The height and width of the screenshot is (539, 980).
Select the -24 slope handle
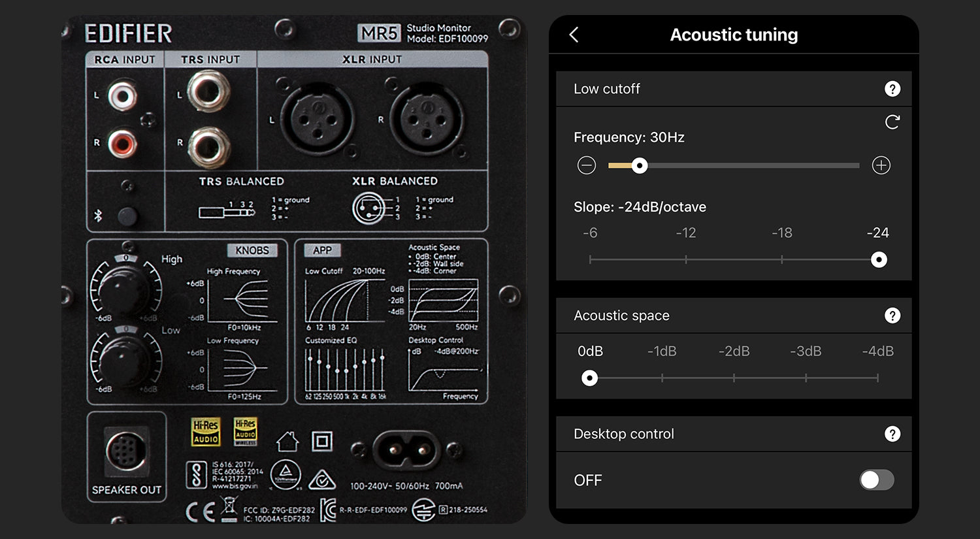point(879,259)
